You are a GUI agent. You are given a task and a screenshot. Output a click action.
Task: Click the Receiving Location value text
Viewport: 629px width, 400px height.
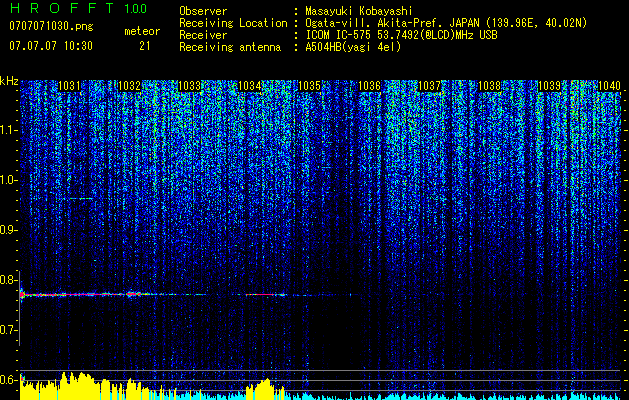446,23
